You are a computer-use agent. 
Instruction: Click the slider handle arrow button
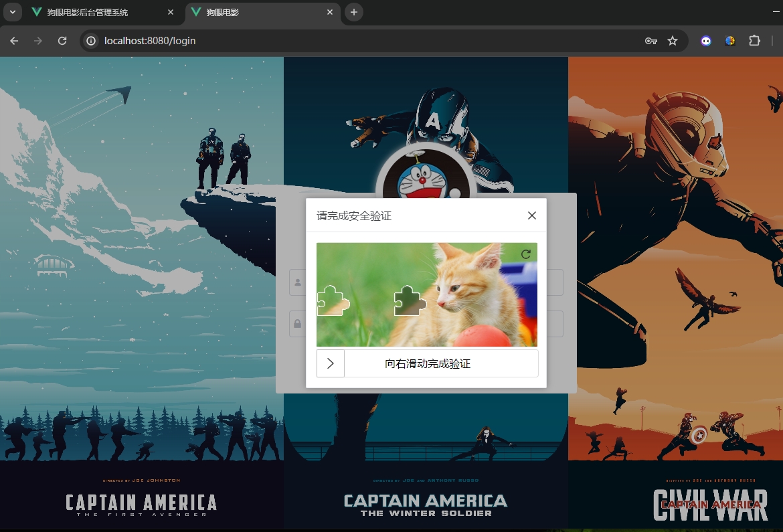331,363
